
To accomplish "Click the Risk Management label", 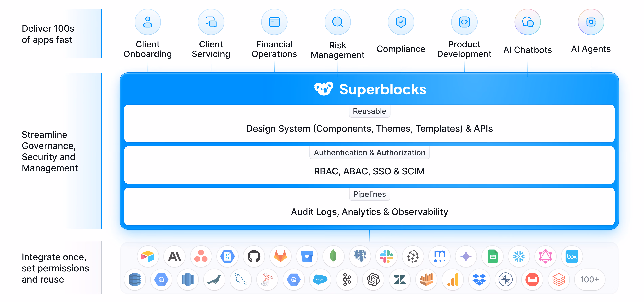I will pos(338,50).
